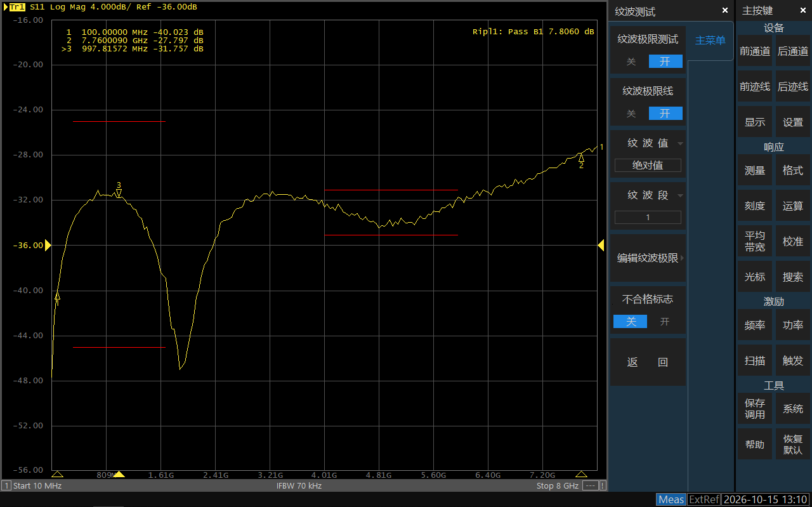Screen dimensions: 812x507
Task: Click the ExtRef status indicator
Action: 704,499
